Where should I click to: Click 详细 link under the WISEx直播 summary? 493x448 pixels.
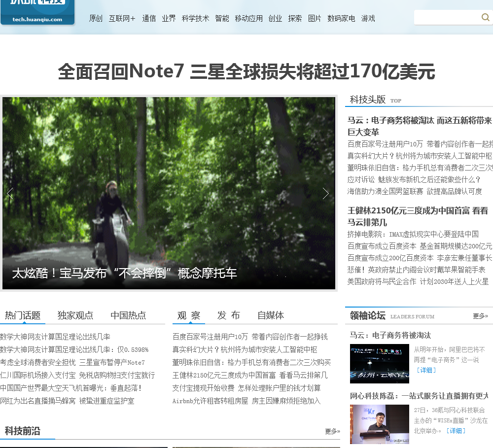(x=456, y=431)
